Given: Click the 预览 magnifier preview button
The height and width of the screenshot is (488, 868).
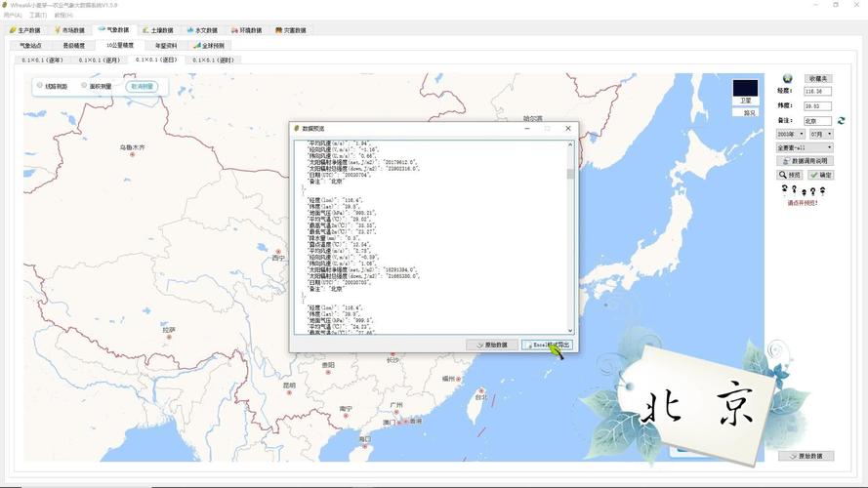Looking at the screenshot, I should (790, 175).
